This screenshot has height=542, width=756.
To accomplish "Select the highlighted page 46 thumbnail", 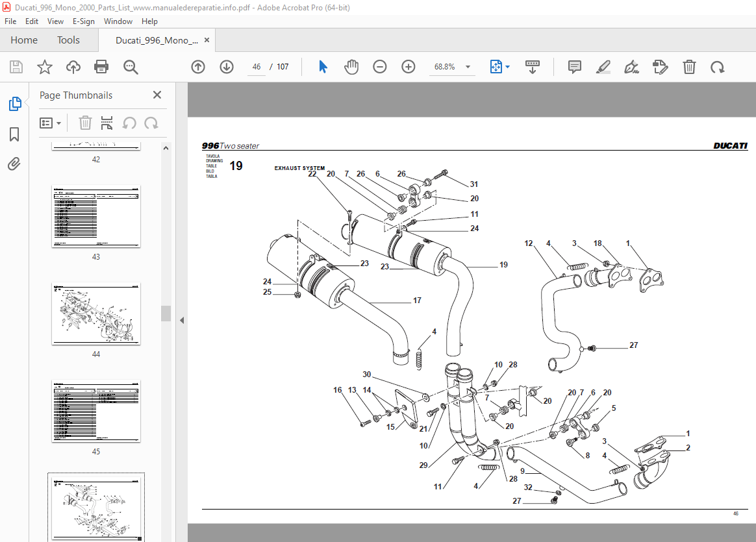I will (x=96, y=508).
